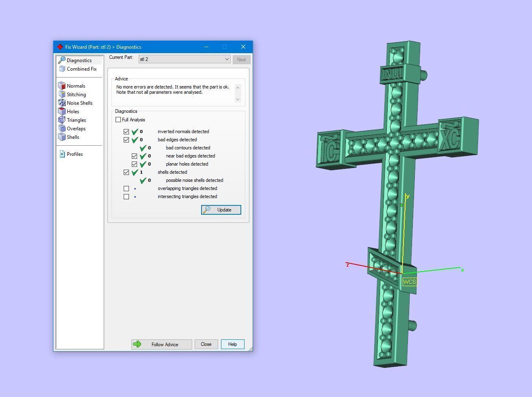Click the WCS label in viewport

point(410,282)
